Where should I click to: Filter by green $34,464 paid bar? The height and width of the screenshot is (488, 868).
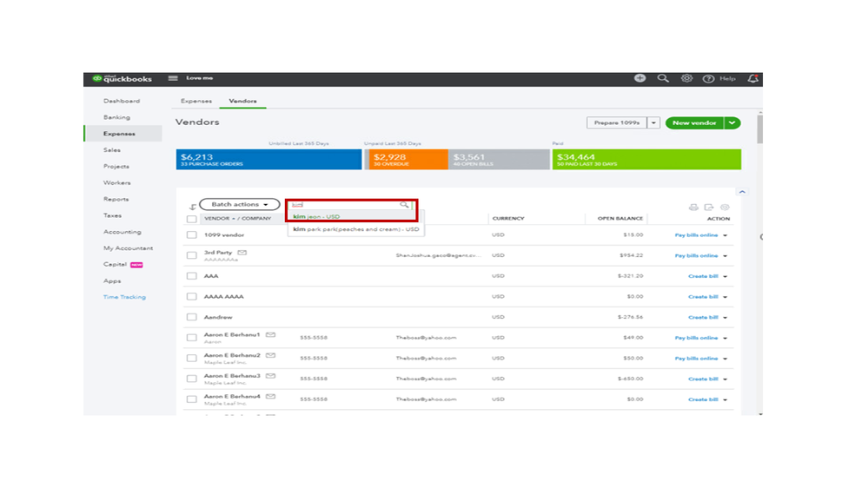pyautogui.click(x=646, y=160)
